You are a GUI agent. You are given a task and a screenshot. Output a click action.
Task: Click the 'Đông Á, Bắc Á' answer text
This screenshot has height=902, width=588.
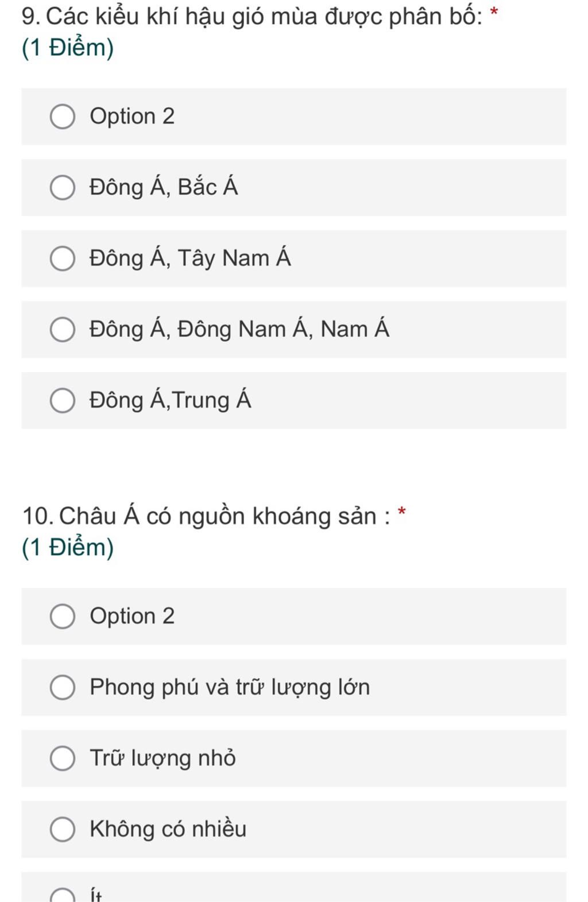pyautogui.click(x=164, y=187)
